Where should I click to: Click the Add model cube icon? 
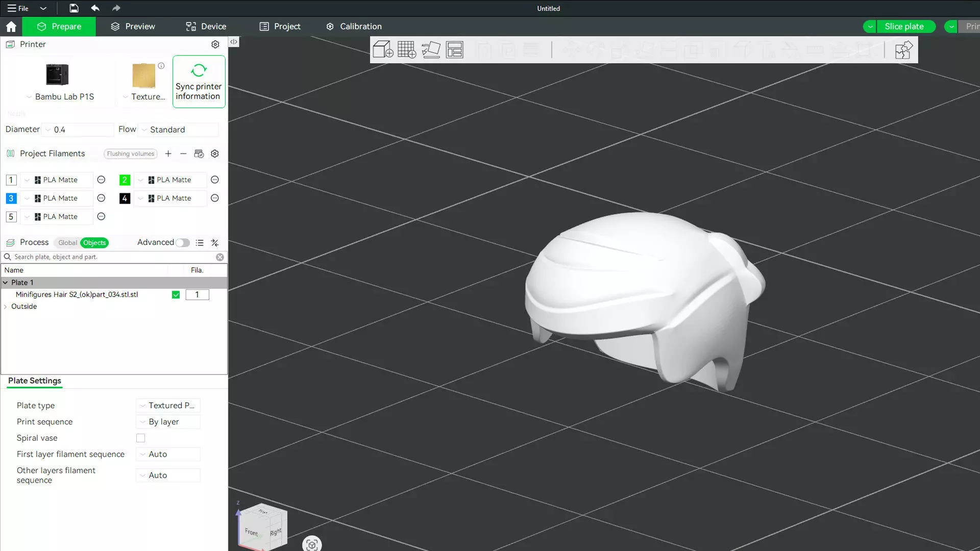tap(382, 49)
